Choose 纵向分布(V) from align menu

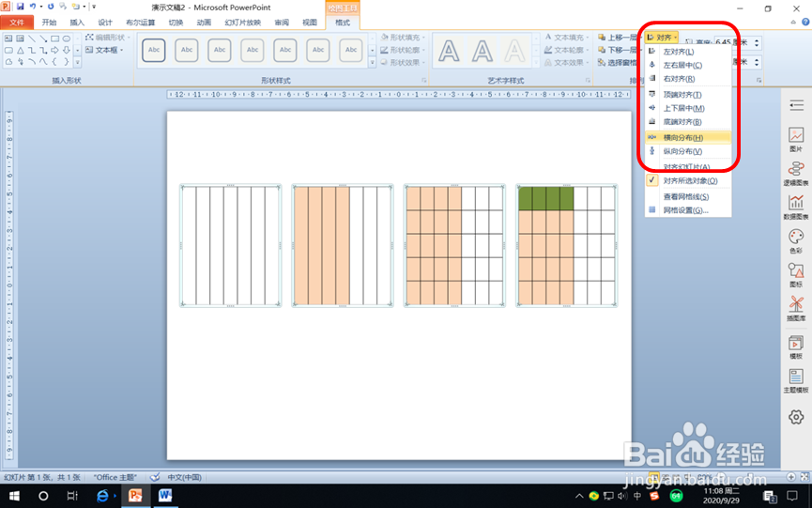(x=688, y=151)
